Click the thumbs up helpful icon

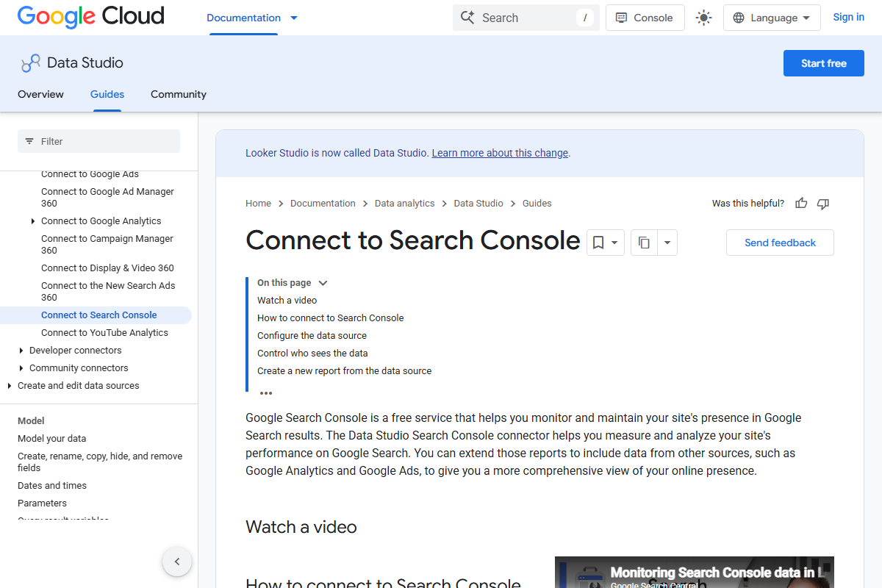click(x=801, y=204)
